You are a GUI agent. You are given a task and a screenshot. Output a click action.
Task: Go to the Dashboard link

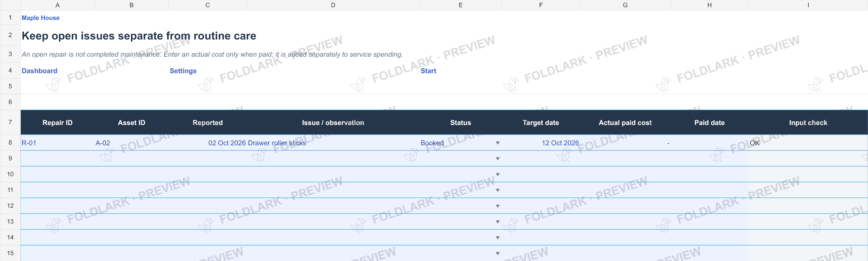39,71
